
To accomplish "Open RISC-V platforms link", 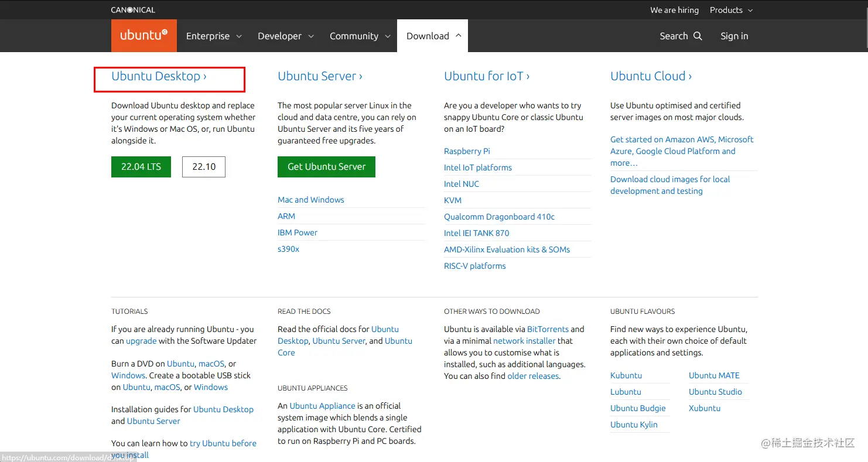I will (x=474, y=266).
